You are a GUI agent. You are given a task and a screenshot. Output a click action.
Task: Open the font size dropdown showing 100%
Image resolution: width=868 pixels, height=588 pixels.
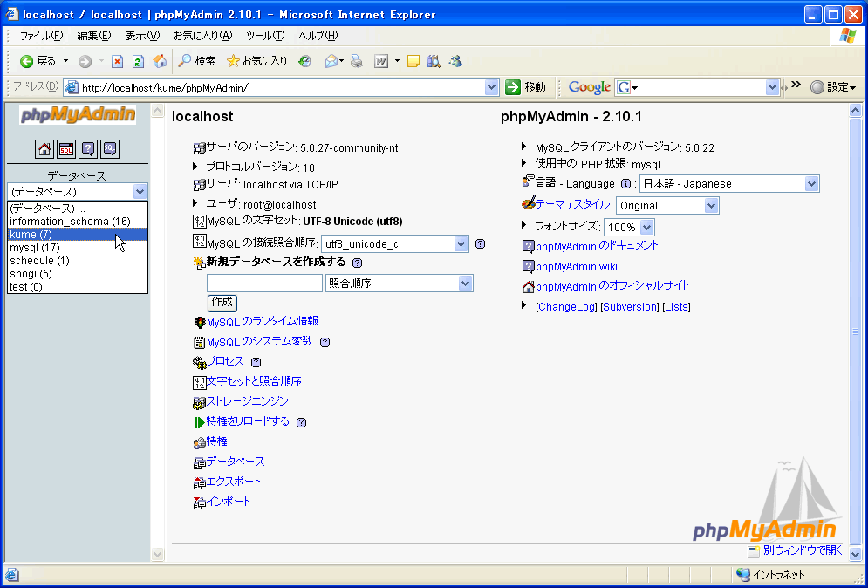(x=629, y=227)
